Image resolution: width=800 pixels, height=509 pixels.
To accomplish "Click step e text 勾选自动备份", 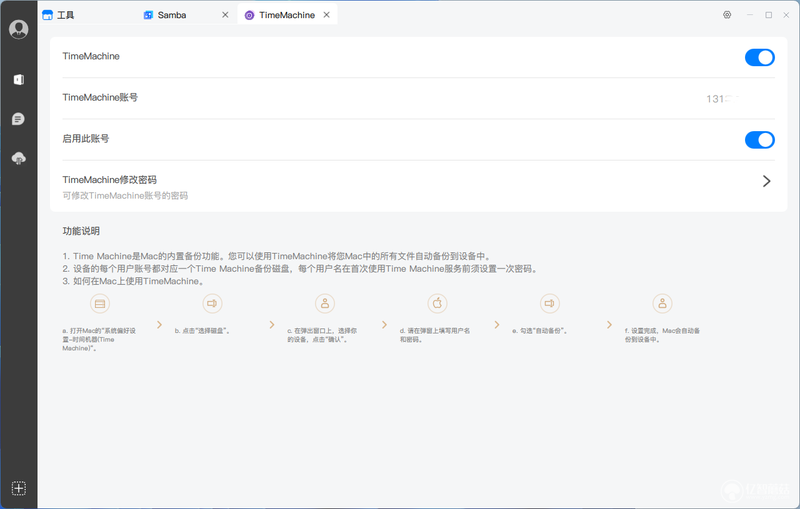I will tap(540, 331).
